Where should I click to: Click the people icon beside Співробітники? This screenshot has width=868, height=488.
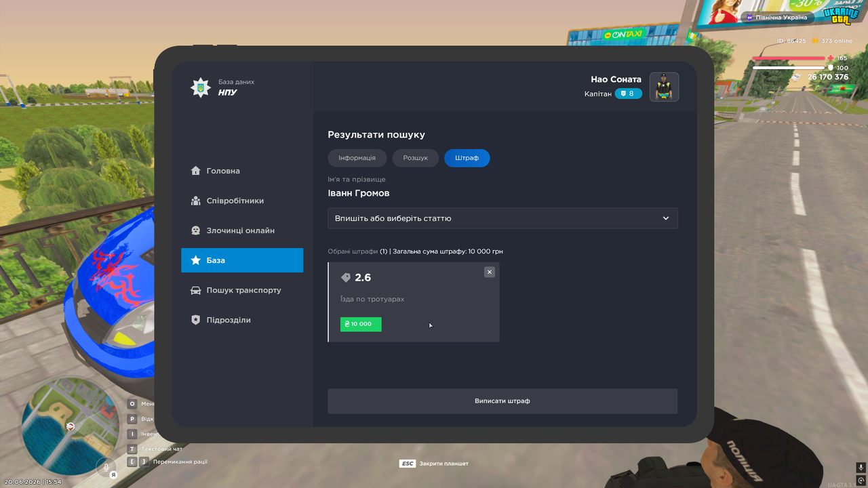[195, 201]
